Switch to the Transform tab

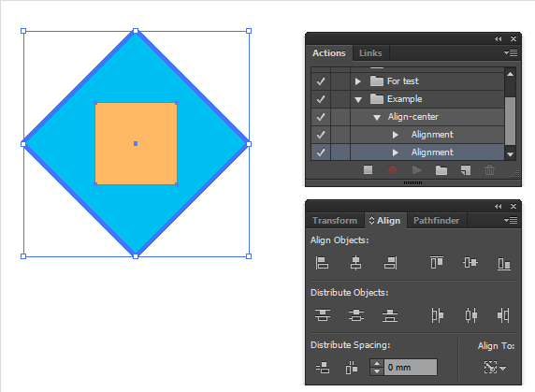[335, 221]
